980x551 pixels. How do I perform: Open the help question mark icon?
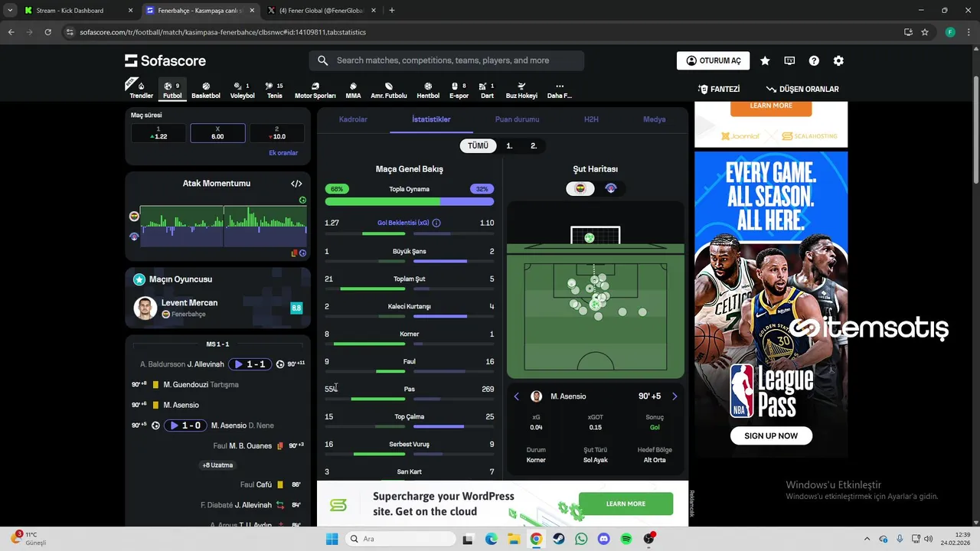click(814, 60)
